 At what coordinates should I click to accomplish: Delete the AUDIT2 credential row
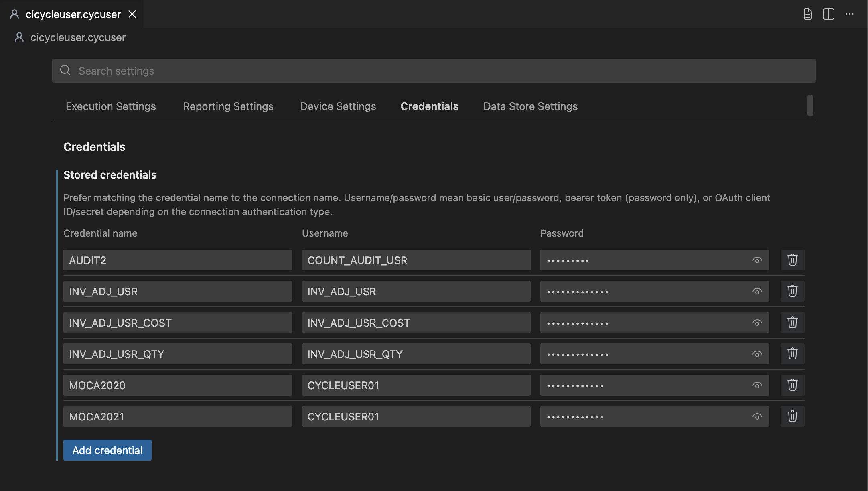(x=792, y=260)
